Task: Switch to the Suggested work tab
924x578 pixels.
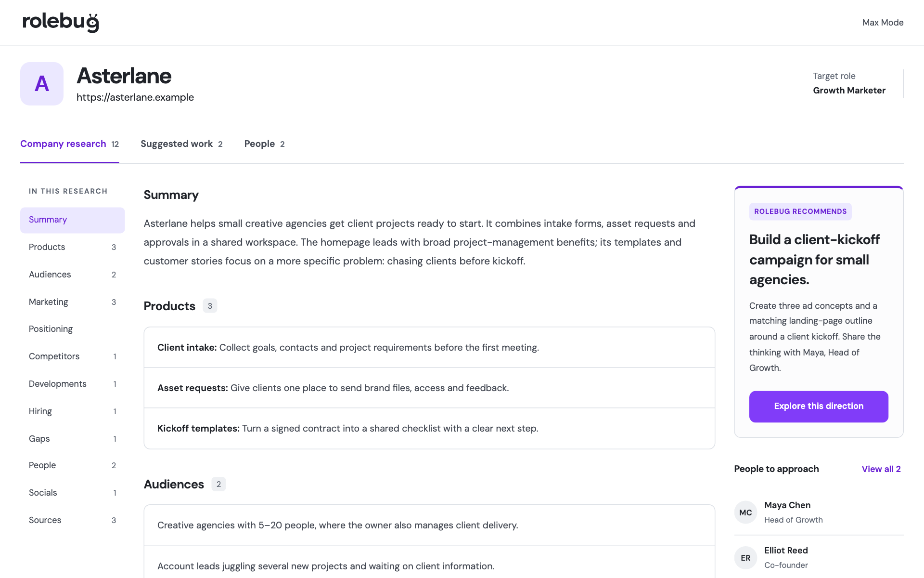Action: point(181,144)
